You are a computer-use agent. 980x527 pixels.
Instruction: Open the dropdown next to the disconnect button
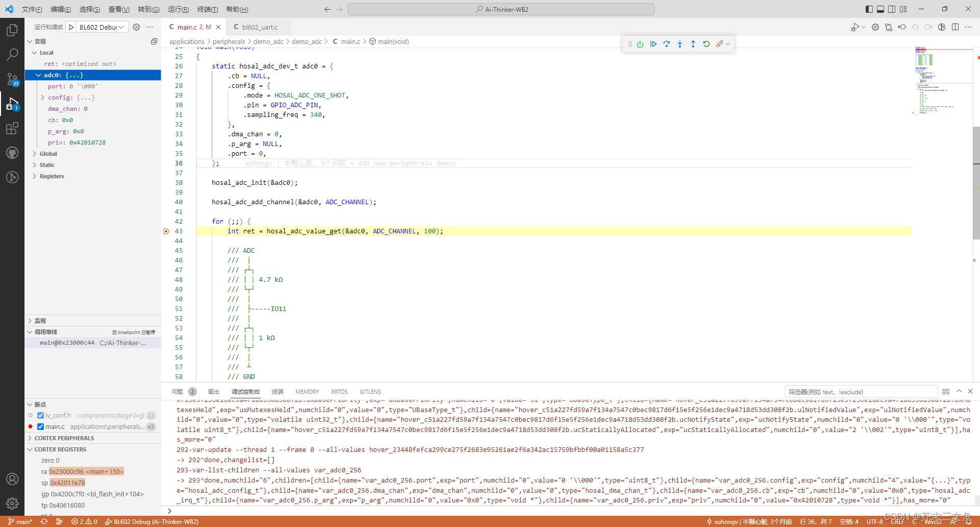click(x=728, y=44)
